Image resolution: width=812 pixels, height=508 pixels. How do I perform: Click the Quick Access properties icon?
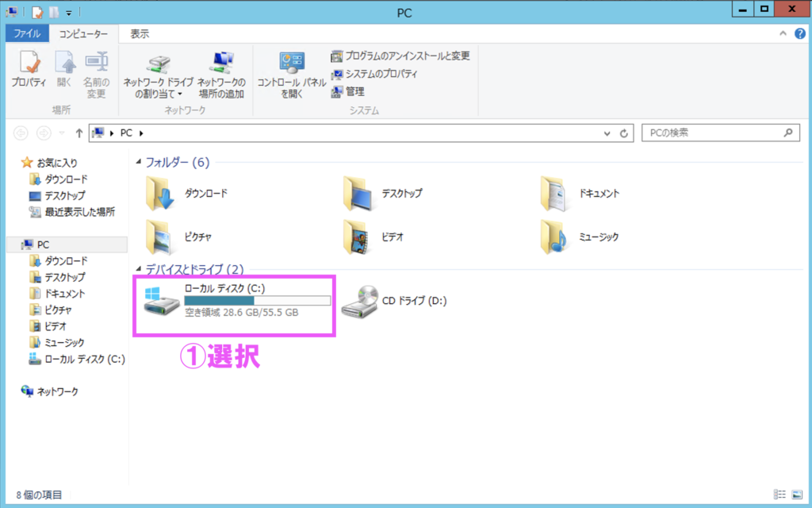[36, 12]
